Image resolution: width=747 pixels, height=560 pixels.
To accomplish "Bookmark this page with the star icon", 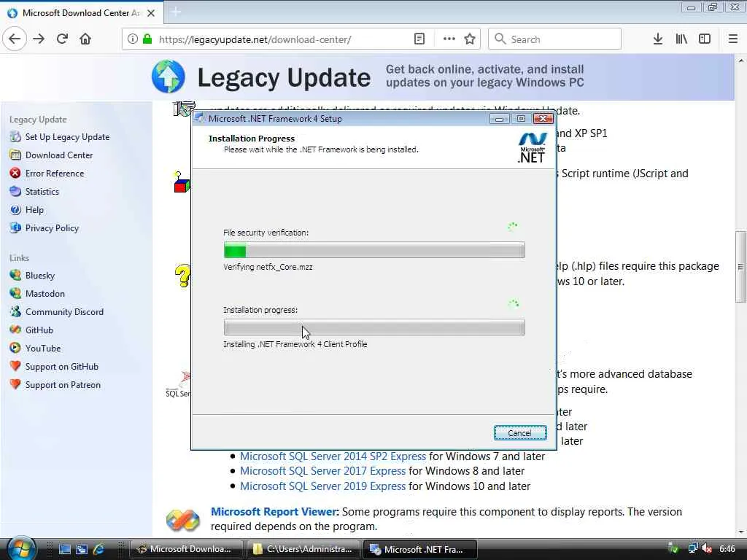I will [470, 39].
